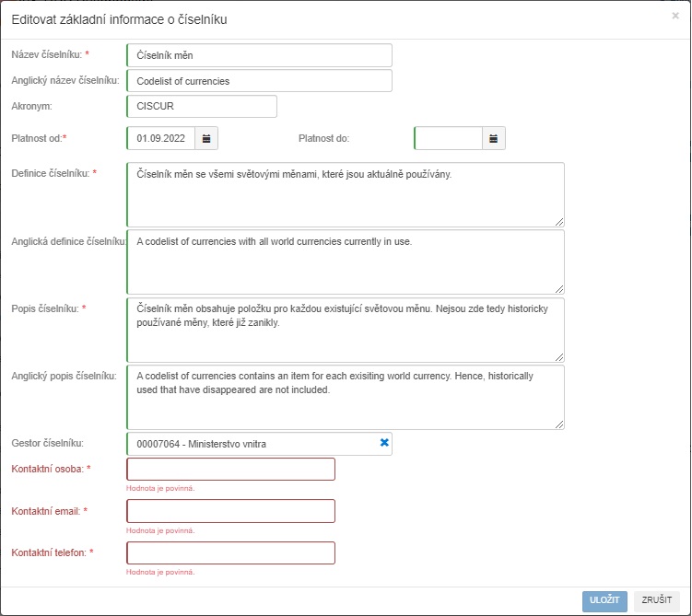Click the Kontaktní email field

(230, 511)
